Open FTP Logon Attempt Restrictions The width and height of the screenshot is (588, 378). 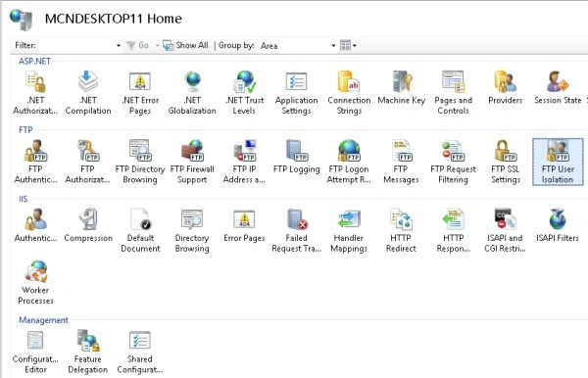click(x=349, y=162)
